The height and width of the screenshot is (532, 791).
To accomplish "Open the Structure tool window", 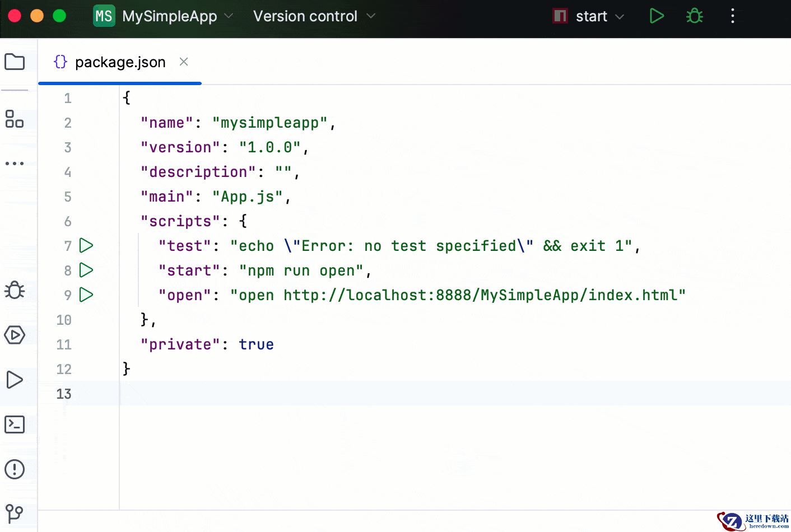I will (15, 119).
